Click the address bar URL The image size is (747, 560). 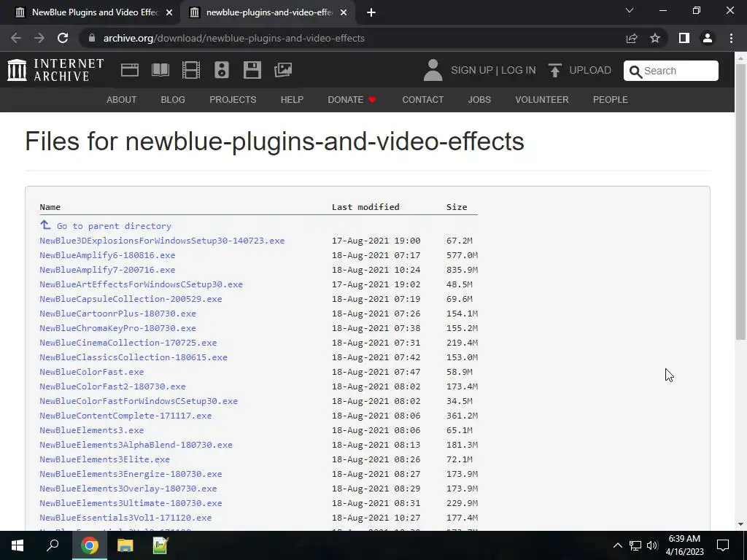tap(234, 38)
